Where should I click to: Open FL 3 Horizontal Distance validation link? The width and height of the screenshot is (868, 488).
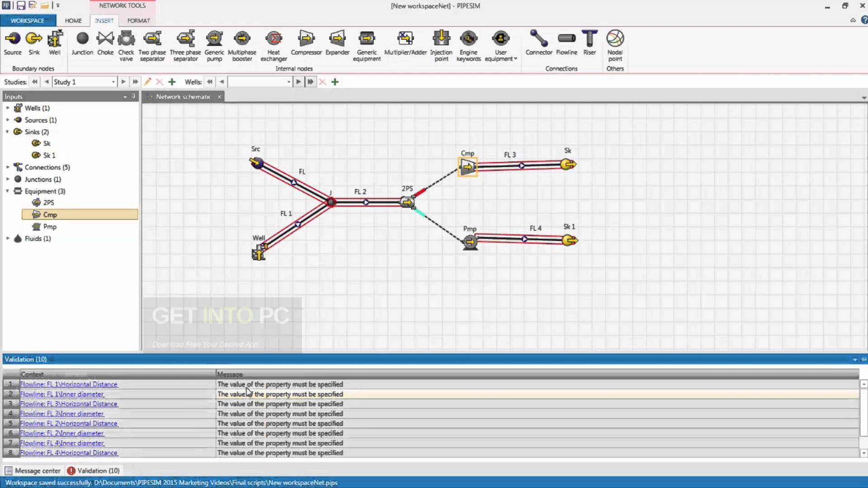69,404
